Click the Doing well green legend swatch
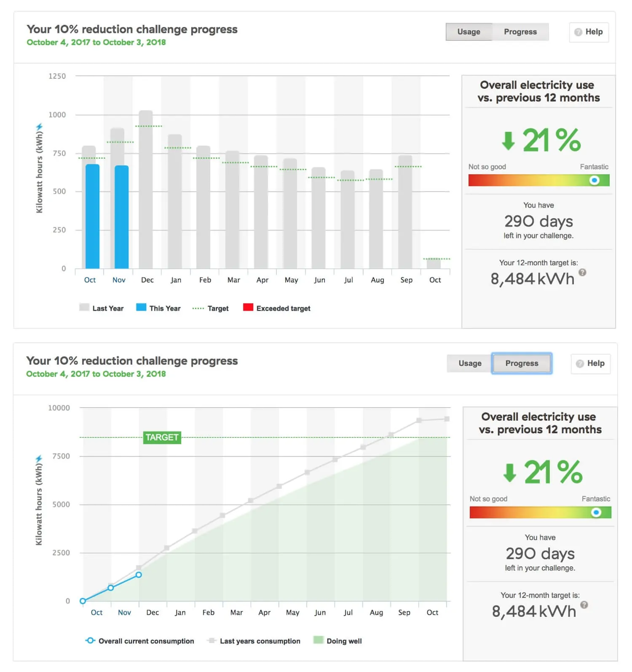 pos(319,640)
